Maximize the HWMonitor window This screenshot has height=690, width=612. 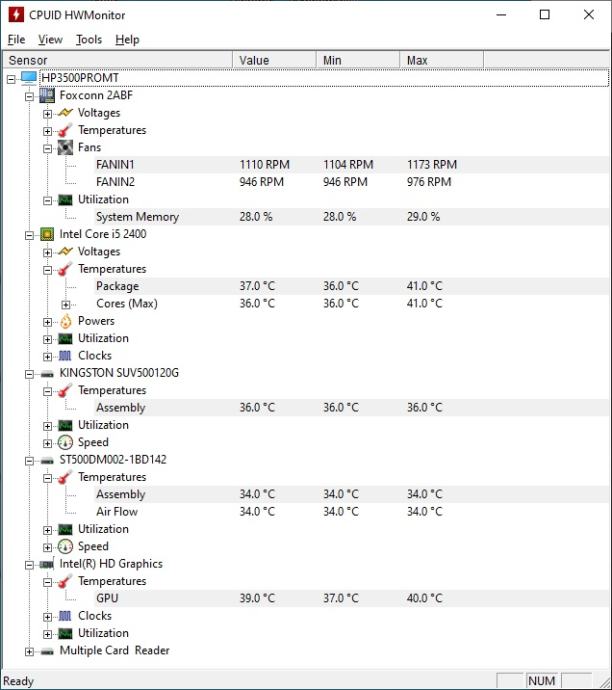545,15
